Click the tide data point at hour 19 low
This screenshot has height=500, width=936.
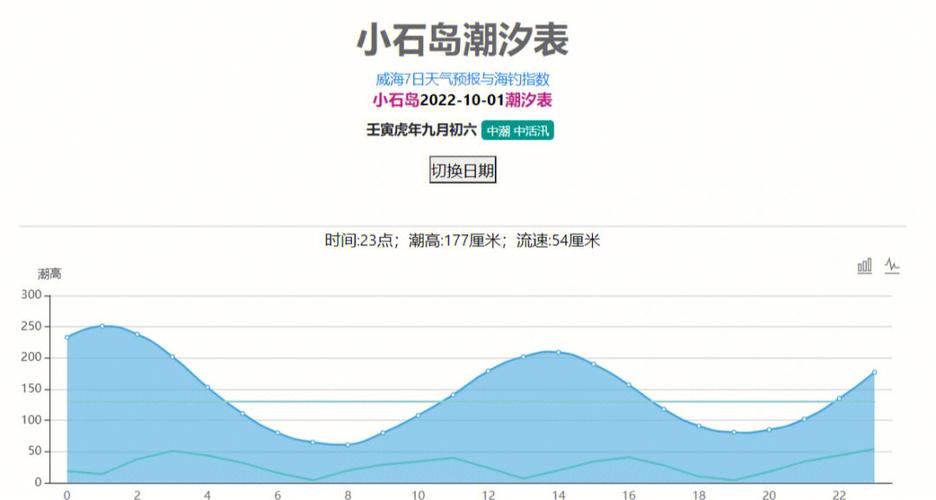tap(734, 433)
